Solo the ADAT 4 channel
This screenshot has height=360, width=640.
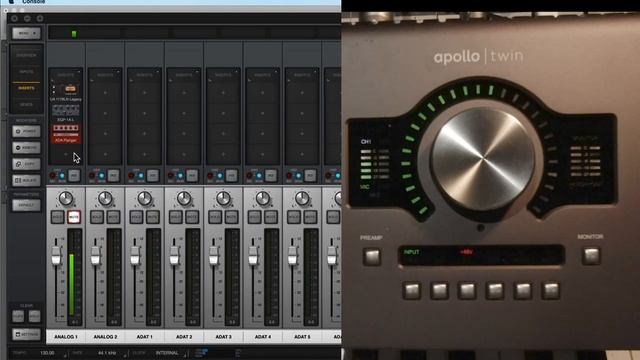tap(255, 217)
